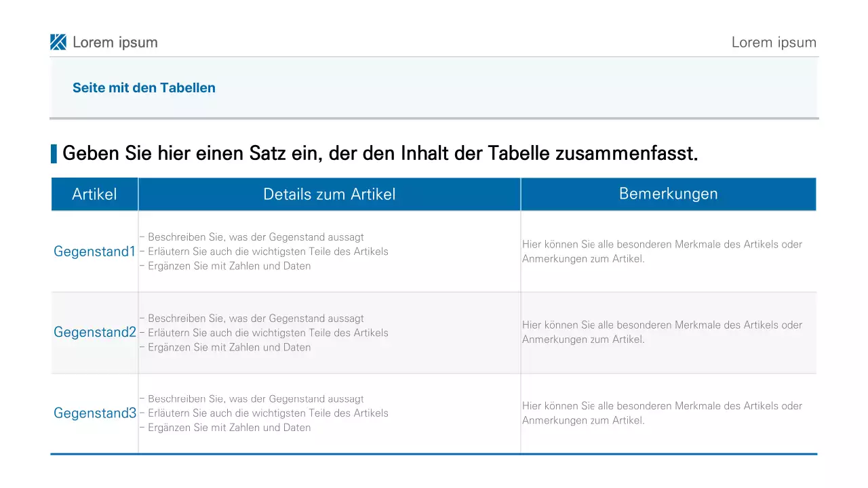Click the Lorem ipsum label on the right
Image resolution: width=868 pixels, height=488 pixels.
coord(774,41)
